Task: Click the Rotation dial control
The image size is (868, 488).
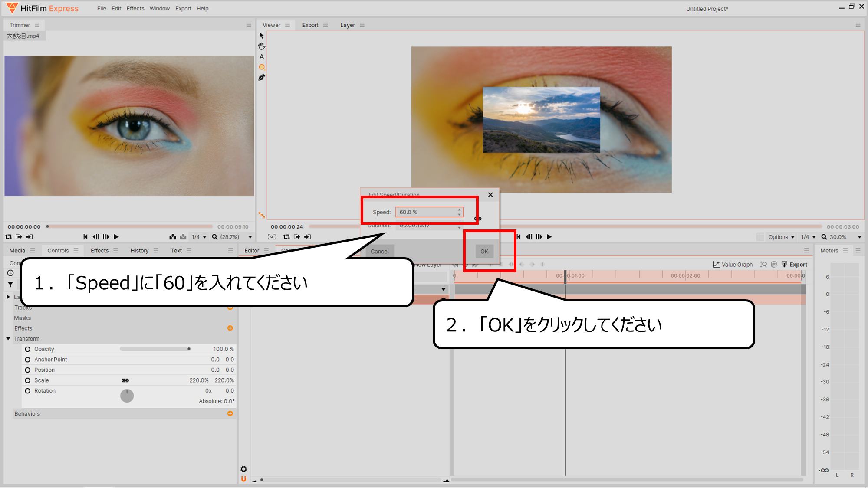Action: pyautogui.click(x=127, y=396)
